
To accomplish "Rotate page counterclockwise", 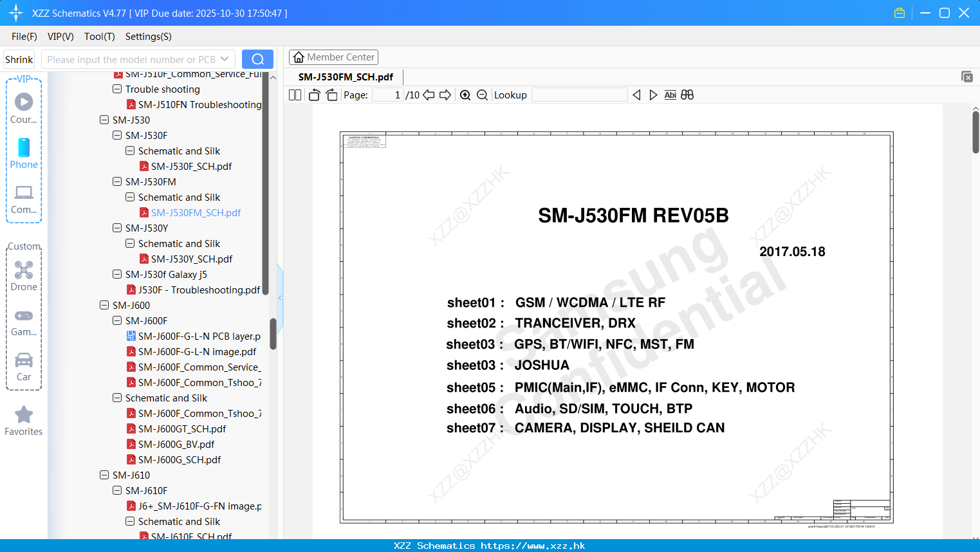I will pos(314,95).
